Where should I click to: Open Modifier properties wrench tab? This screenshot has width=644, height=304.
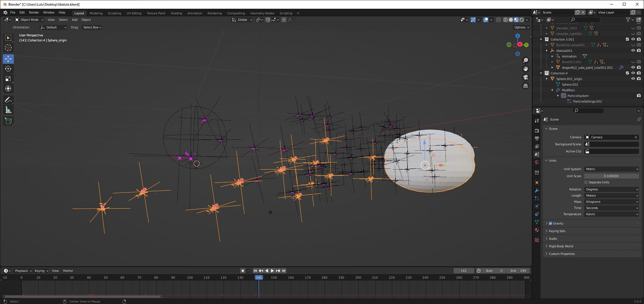click(x=537, y=191)
